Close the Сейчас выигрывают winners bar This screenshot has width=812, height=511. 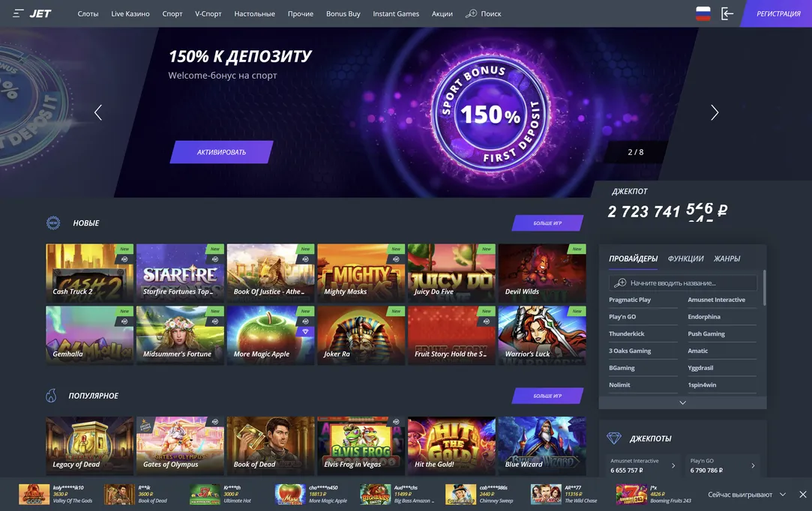tap(803, 495)
